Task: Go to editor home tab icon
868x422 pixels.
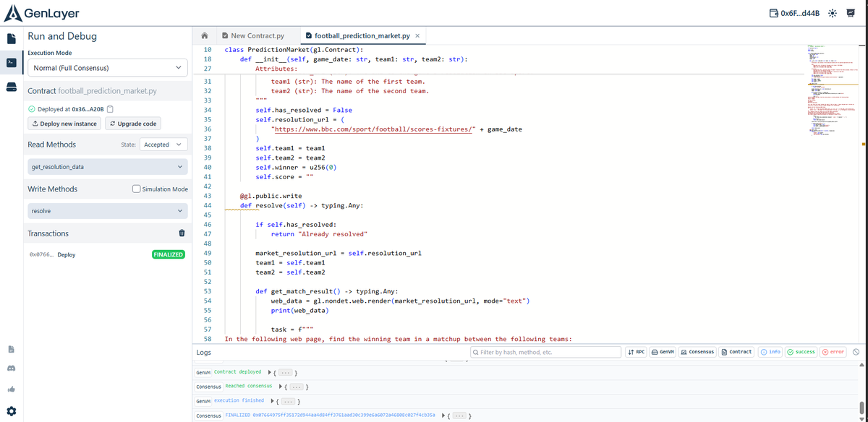Action: (205, 35)
